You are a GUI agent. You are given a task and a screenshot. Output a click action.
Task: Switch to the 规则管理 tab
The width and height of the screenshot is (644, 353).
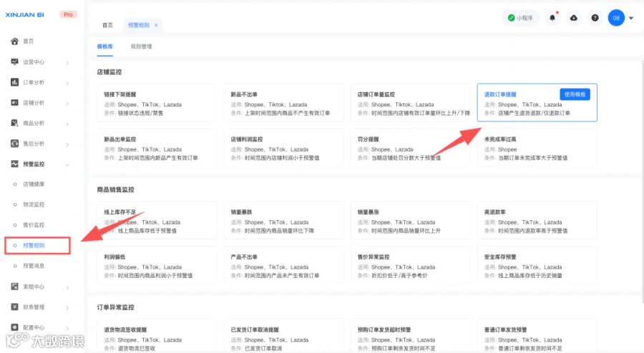(141, 46)
